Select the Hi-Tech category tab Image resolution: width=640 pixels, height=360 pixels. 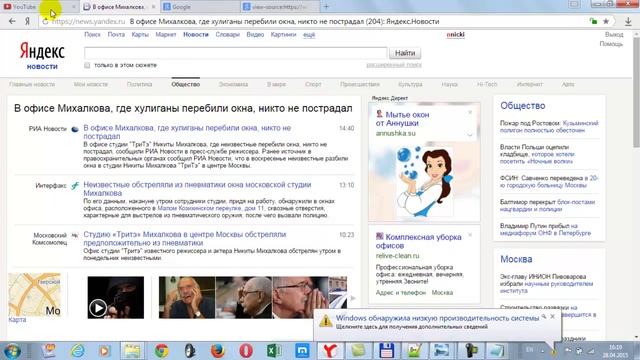pos(487,84)
